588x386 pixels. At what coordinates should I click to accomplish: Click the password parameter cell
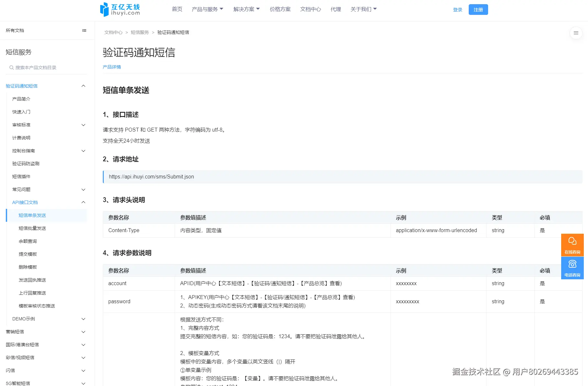click(139, 302)
